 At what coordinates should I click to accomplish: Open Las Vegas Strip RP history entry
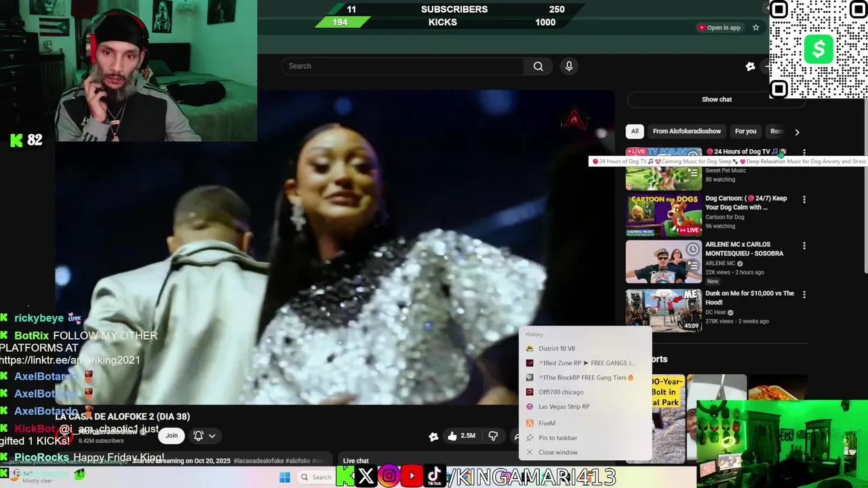pyautogui.click(x=585, y=407)
